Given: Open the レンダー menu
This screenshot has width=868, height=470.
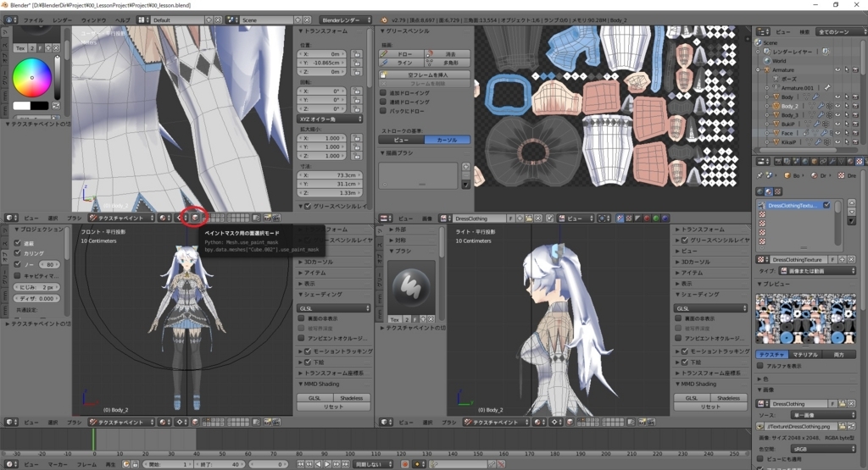Looking at the screenshot, I should 62,20.
